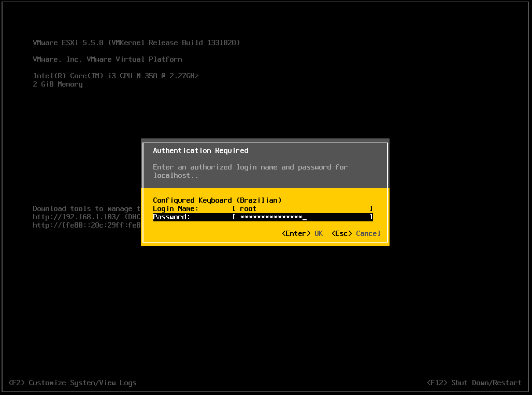
Task: Choose F12 Shut Down/Restart option
Action: click(x=474, y=383)
